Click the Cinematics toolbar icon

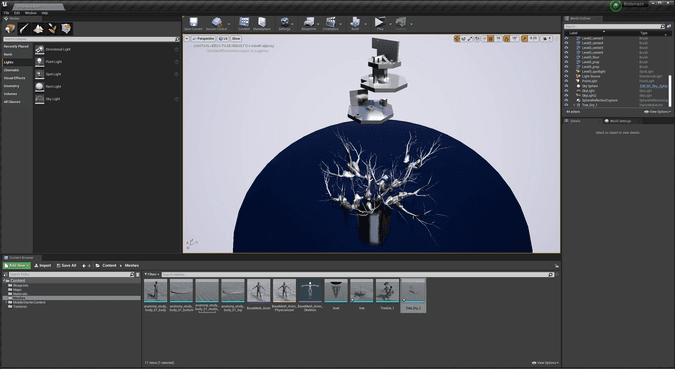331,24
